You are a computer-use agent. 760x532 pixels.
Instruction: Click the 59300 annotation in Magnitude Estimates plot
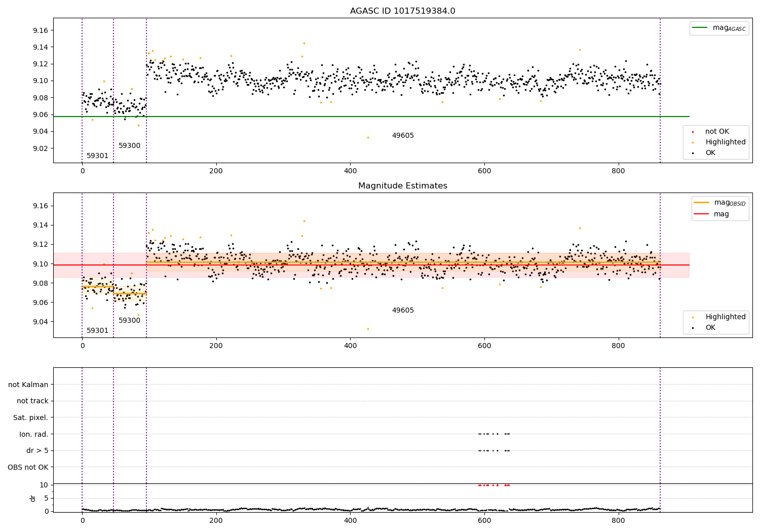coord(129,321)
